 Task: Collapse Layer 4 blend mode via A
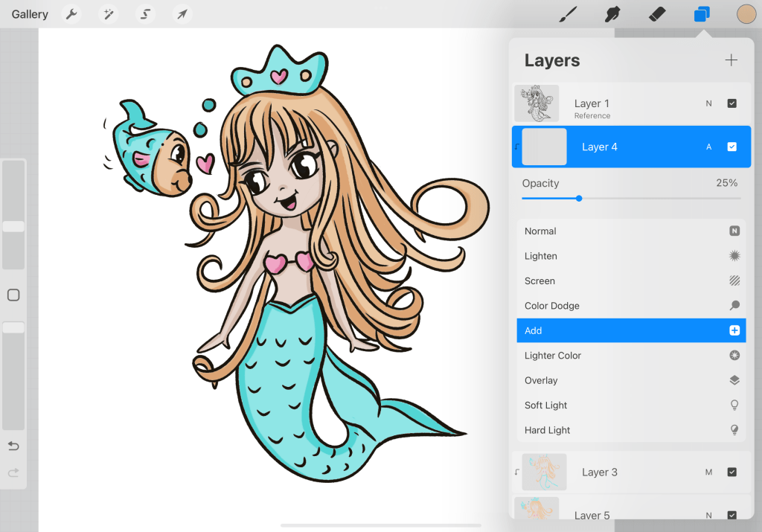click(x=708, y=147)
